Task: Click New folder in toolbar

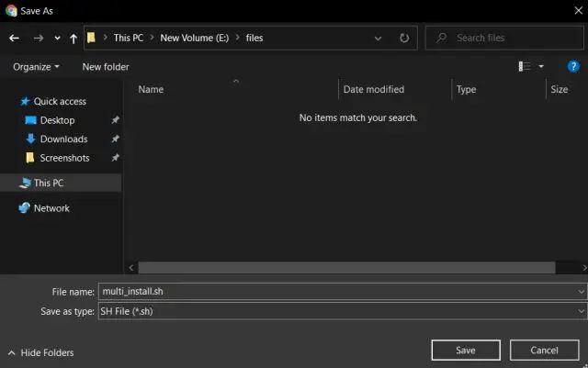Action: 106,67
